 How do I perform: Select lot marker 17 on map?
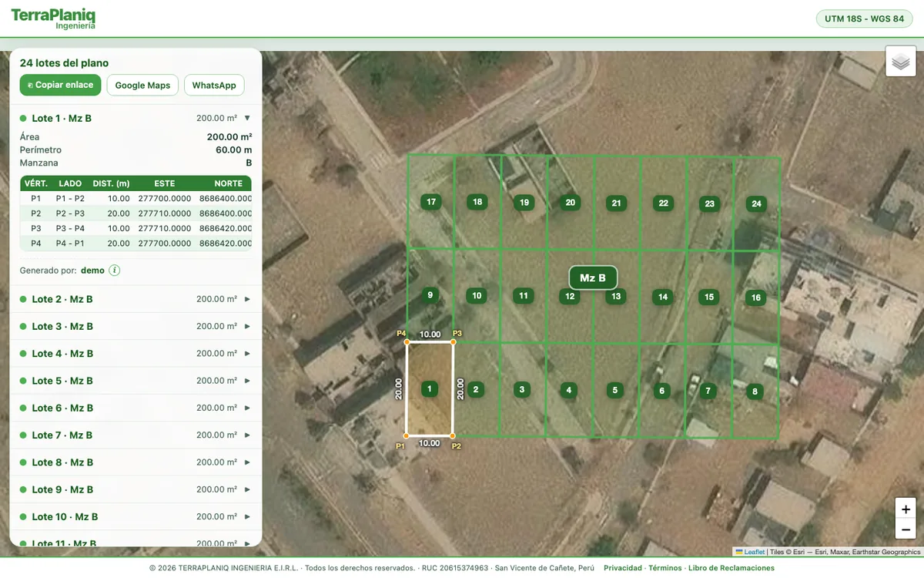431,202
